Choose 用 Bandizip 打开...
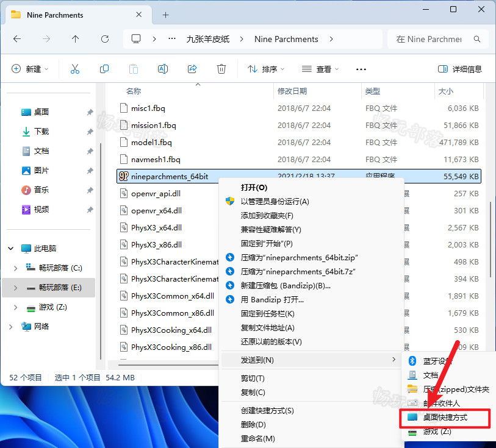 coord(312,300)
